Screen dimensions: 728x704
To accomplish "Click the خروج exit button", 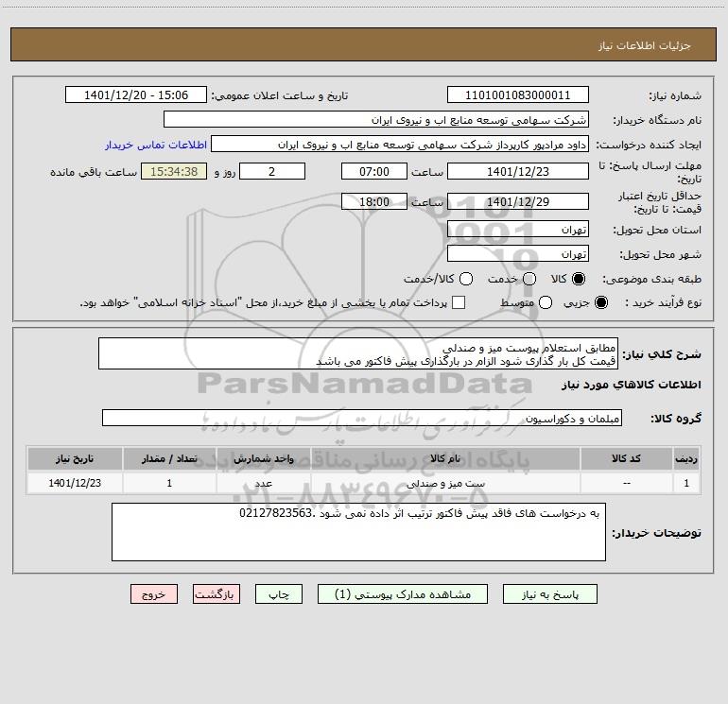I will pos(154,594).
